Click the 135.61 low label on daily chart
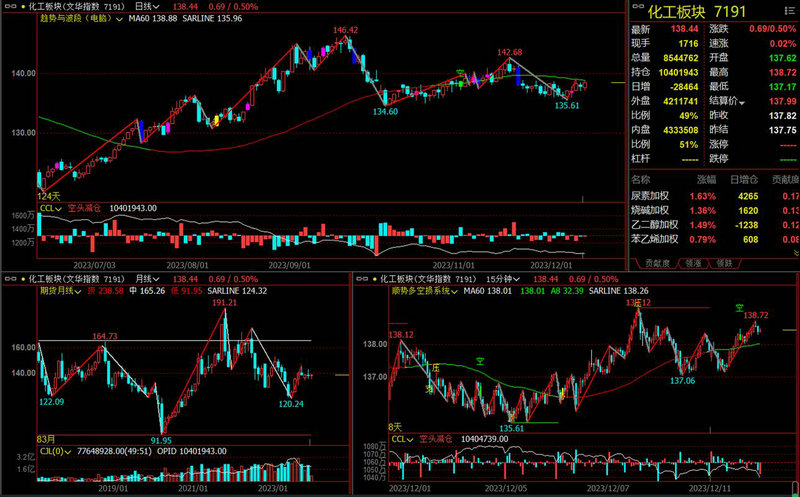This screenshot has width=800, height=497. click(x=567, y=106)
